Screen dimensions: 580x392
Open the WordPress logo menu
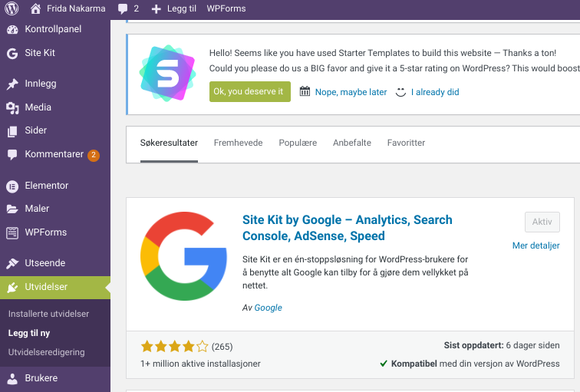(12, 8)
